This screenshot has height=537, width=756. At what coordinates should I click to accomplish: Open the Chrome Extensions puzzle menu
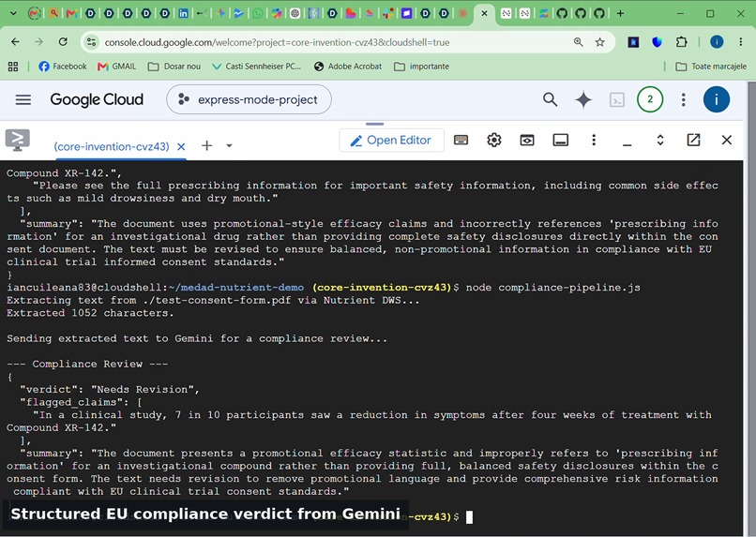click(x=681, y=42)
